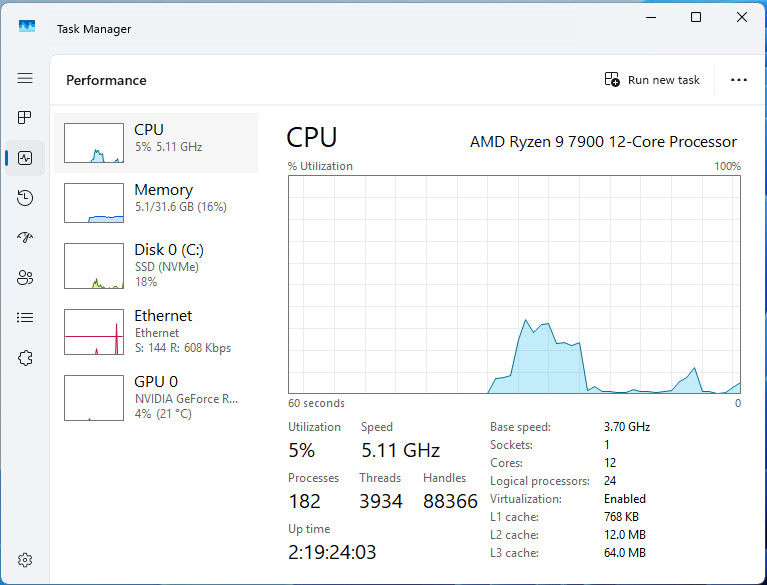Click the CPU mini graph thumbnail
767x585 pixels.
tap(94, 143)
